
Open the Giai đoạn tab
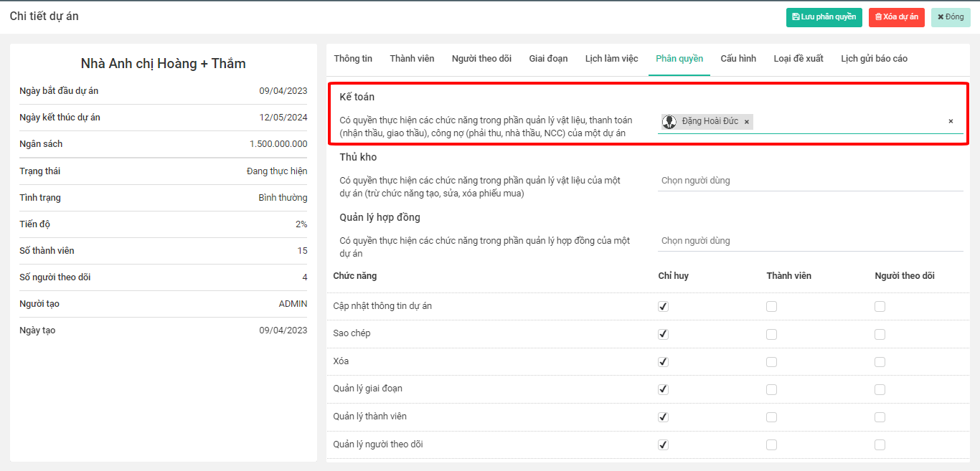tap(548, 59)
